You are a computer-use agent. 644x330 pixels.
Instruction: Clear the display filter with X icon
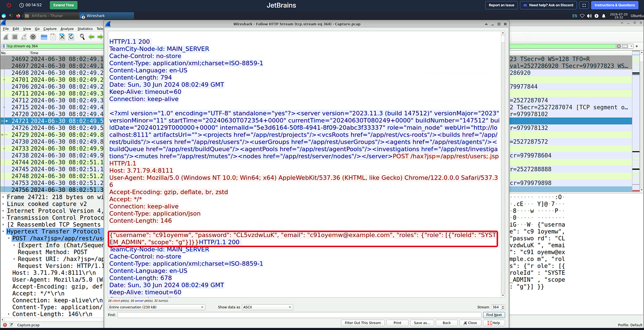(x=619, y=46)
